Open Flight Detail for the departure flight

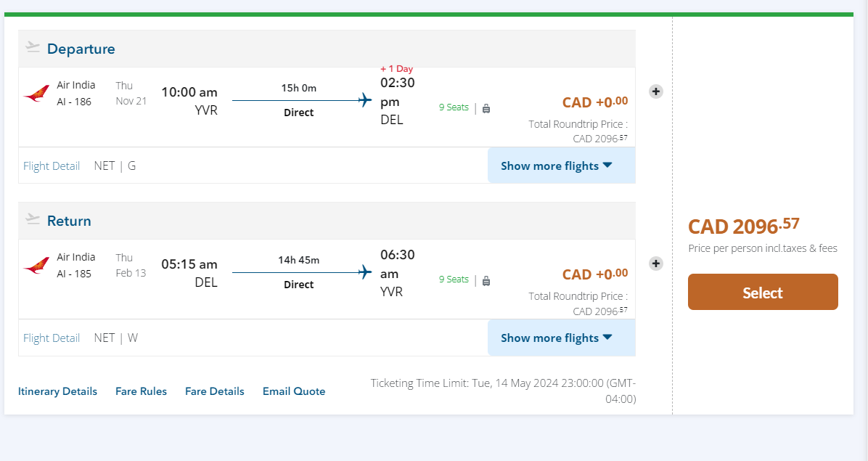coord(52,166)
